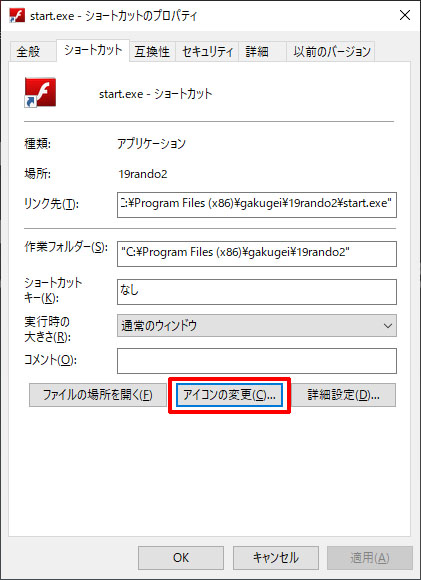Expand the 実行時の大きさ dropdown
Screen dimensions: 421x580
pyautogui.click(x=257, y=326)
